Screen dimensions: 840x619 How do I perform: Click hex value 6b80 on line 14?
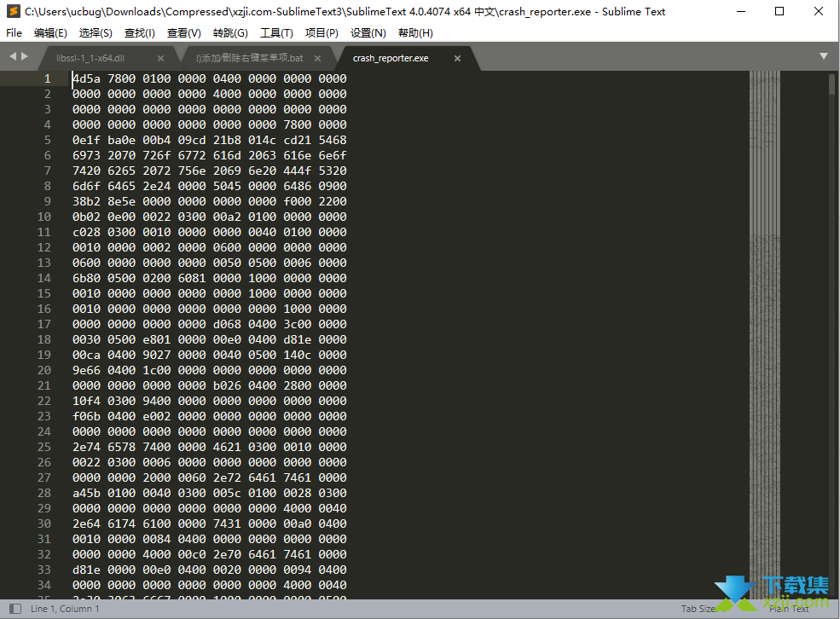(x=86, y=279)
